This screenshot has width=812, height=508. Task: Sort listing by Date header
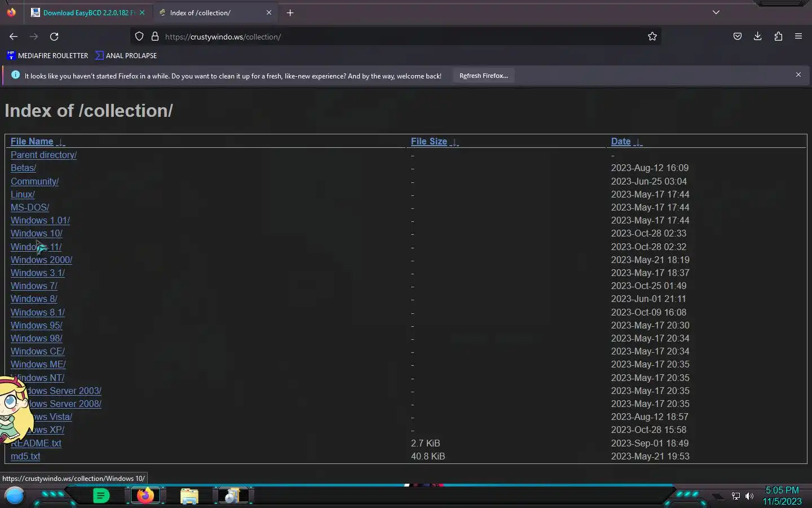click(x=621, y=141)
